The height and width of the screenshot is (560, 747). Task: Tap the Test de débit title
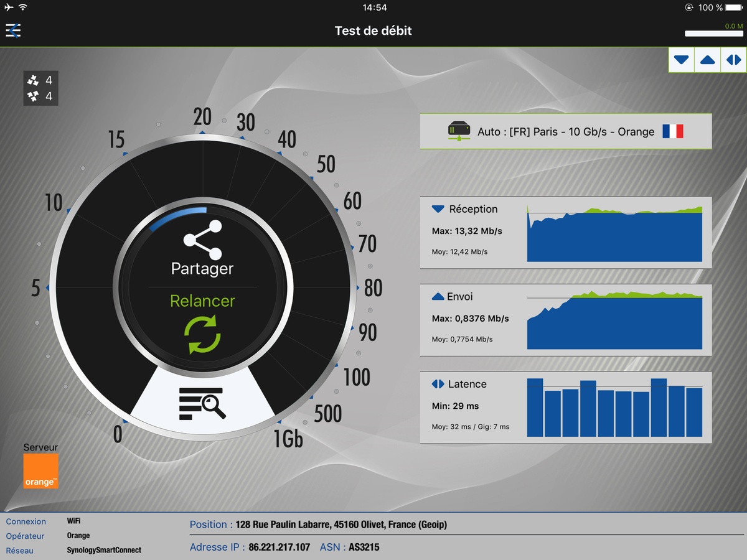pos(373,30)
